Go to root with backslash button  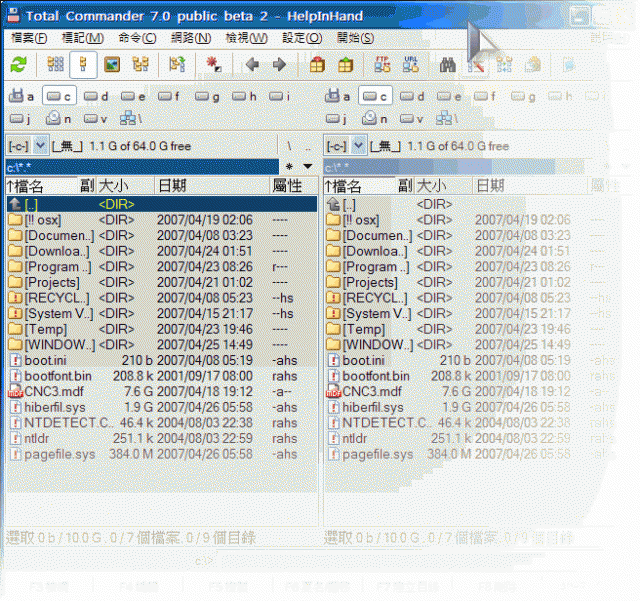point(289,146)
